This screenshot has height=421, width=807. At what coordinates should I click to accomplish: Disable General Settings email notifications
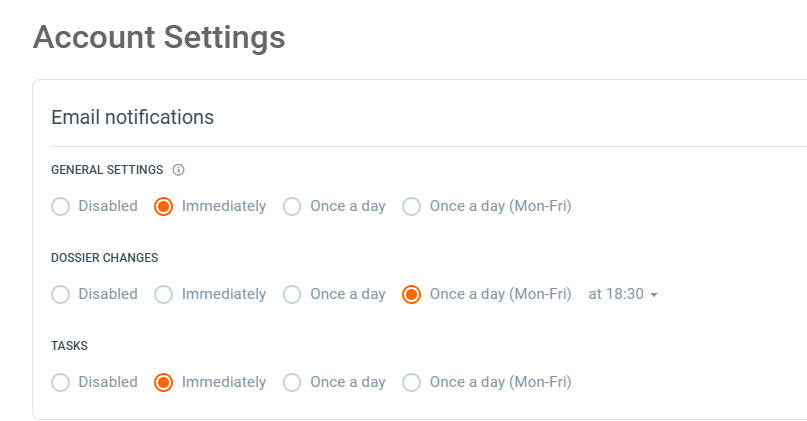pyautogui.click(x=61, y=207)
